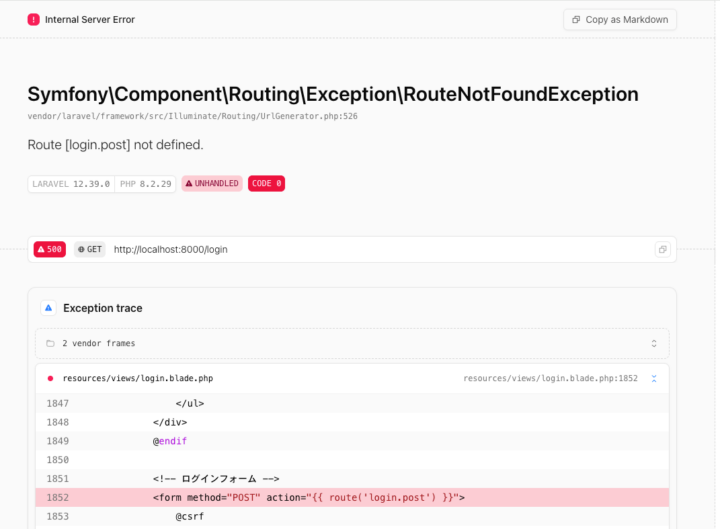Collapse the login.blade.php frame using its chevron
The width and height of the screenshot is (720, 529).
point(654,379)
